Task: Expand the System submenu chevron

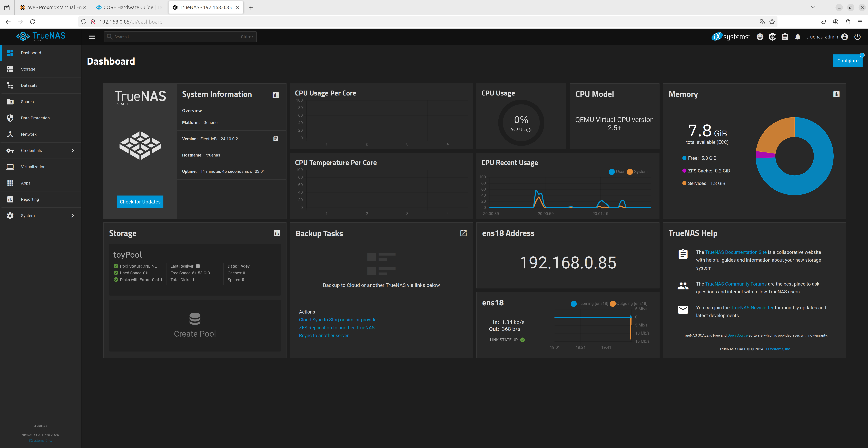Action: pyautogui.click(x=72, y=216)
